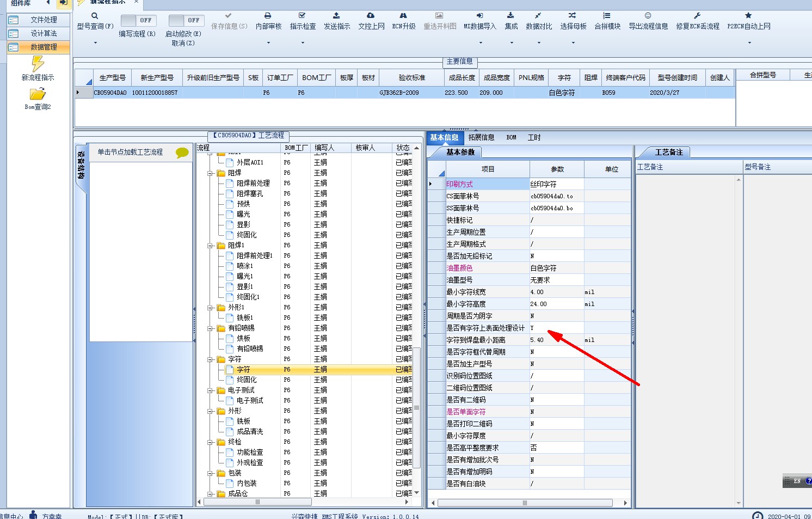Click 修复ECN丢流程 wrench icon
This screenshot has width=812, height=519.
point(697,16)
